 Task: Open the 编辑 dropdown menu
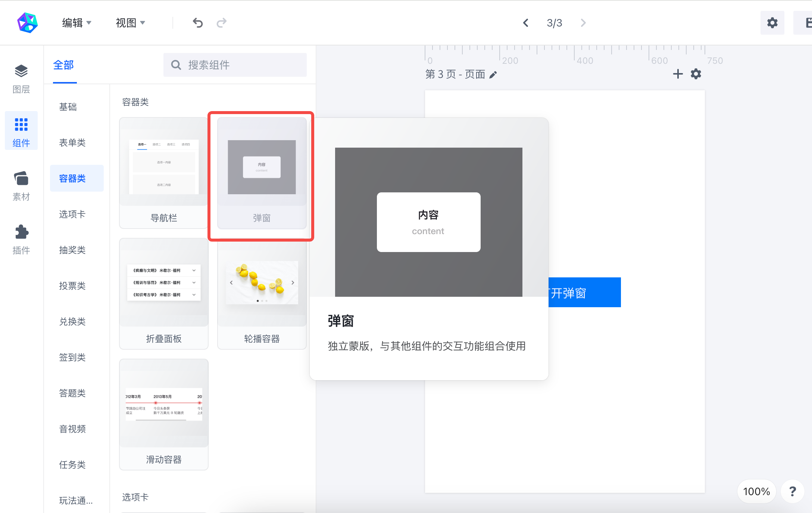click(76, 23)
